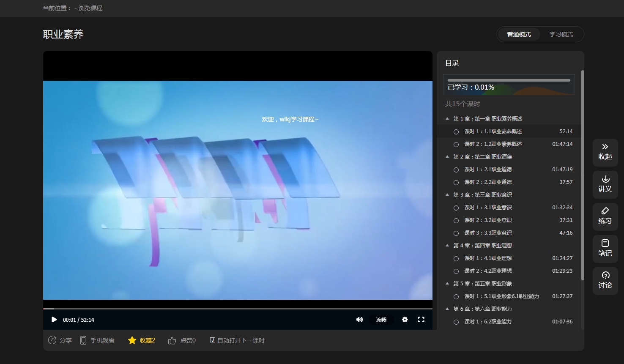The image size is (624, 364).
Task: Toggle the 收藏 star favorite
Action: pos(132,340)
